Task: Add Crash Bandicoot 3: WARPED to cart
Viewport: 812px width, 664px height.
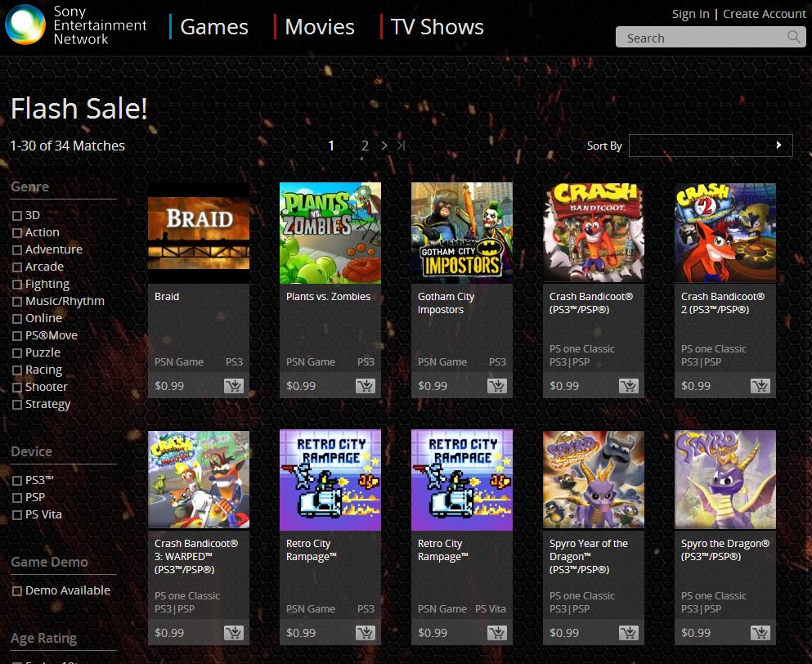Action: [234, 633]
